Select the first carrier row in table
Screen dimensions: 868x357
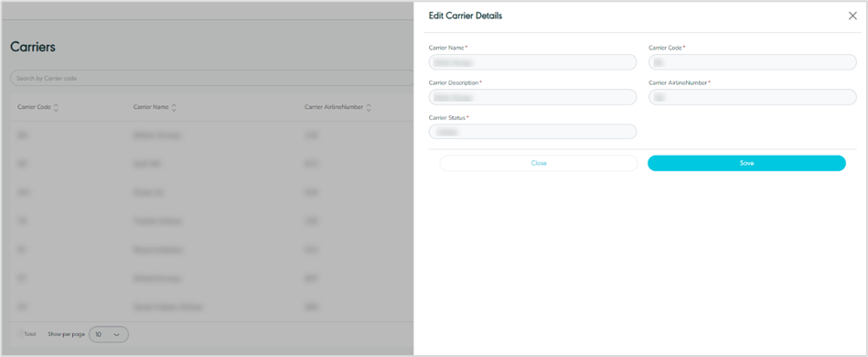pyautogui.click(x=211, y=135)
